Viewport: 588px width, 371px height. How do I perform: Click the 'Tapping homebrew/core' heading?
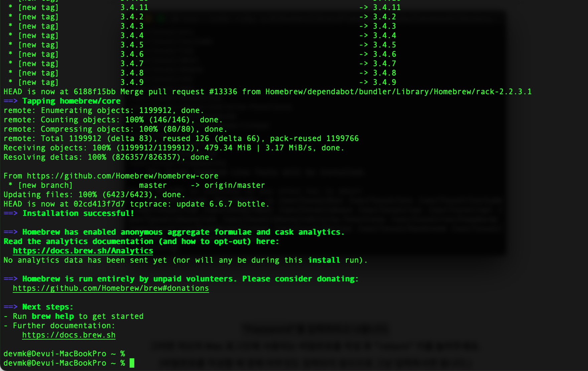(x=62, y=101)
